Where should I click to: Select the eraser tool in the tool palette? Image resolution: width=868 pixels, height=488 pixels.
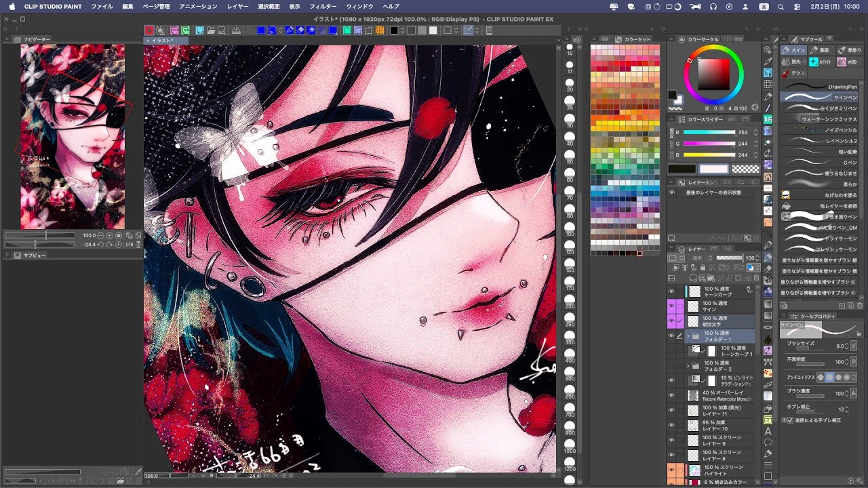(768, 268)
